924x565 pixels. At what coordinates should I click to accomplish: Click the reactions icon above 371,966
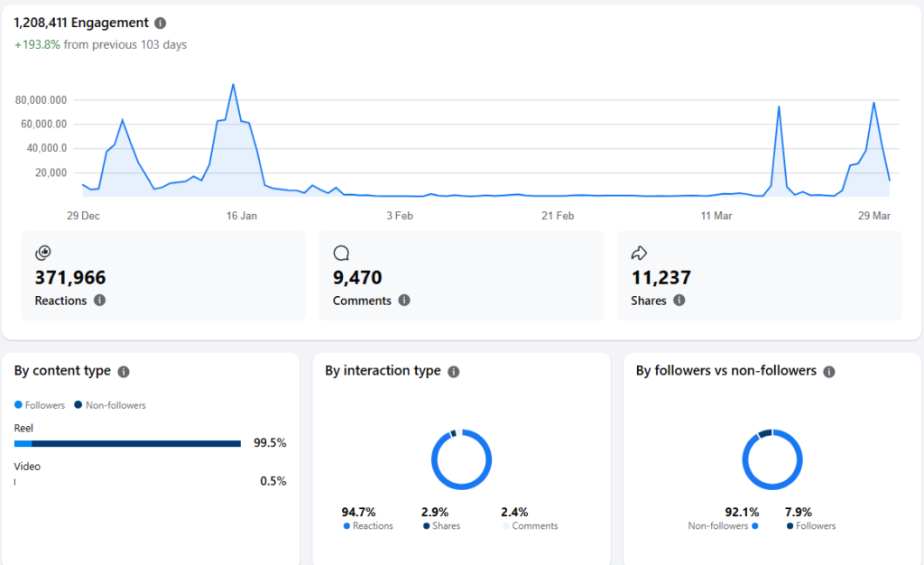(x=43, y=254)
